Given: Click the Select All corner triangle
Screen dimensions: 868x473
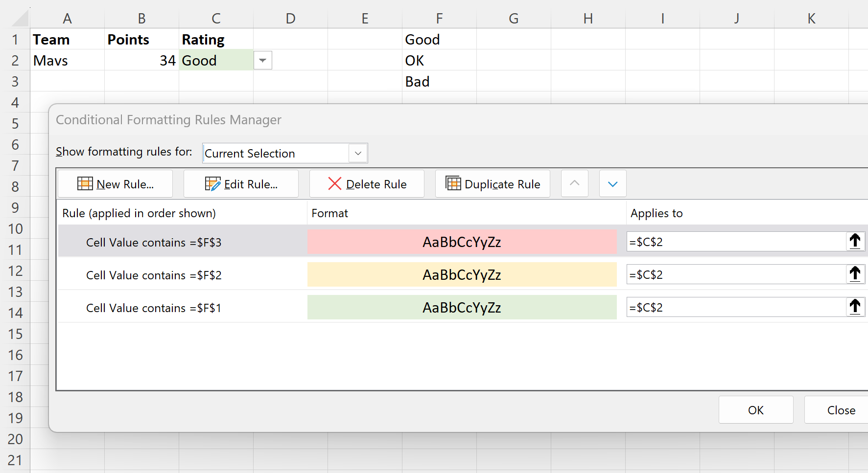Looking at the screenshot, I should point(21,19).
